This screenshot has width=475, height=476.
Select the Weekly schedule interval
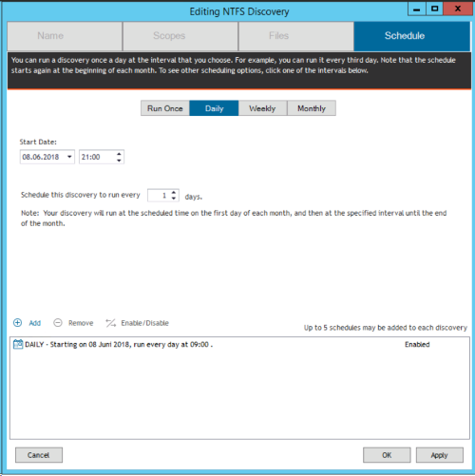click(x=262, y=108)
